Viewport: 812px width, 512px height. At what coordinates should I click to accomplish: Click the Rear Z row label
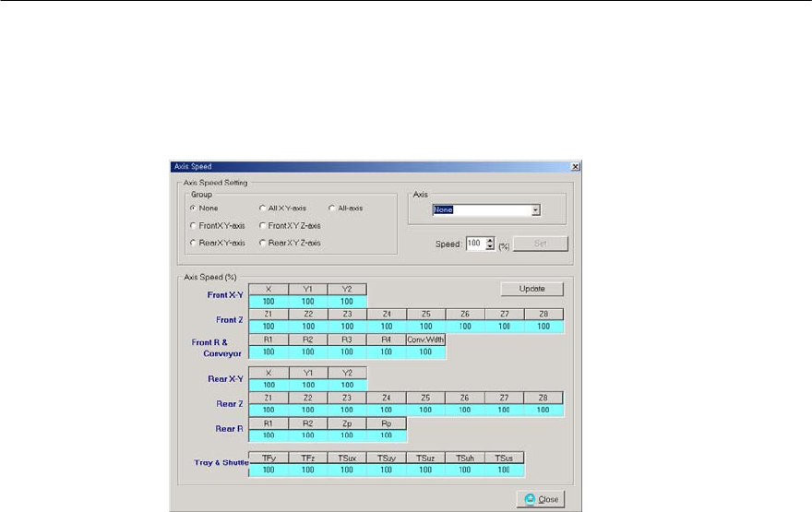click(x=230, y=404)
